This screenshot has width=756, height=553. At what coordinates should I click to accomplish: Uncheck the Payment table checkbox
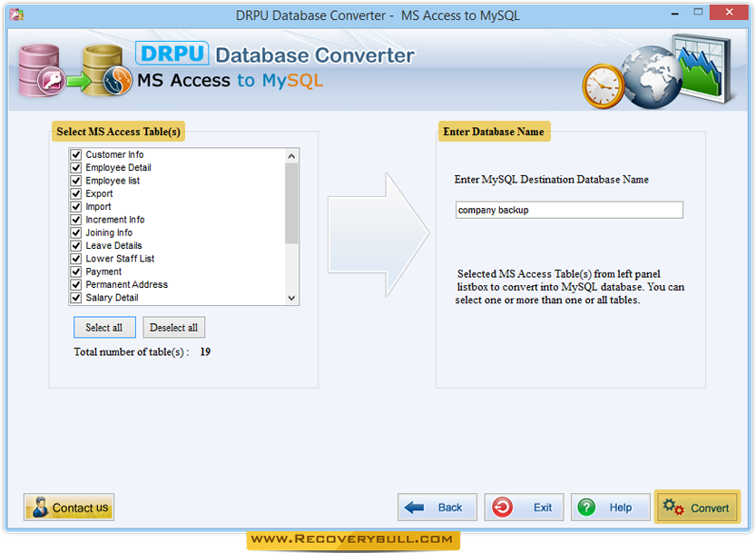tap(75, 272)
